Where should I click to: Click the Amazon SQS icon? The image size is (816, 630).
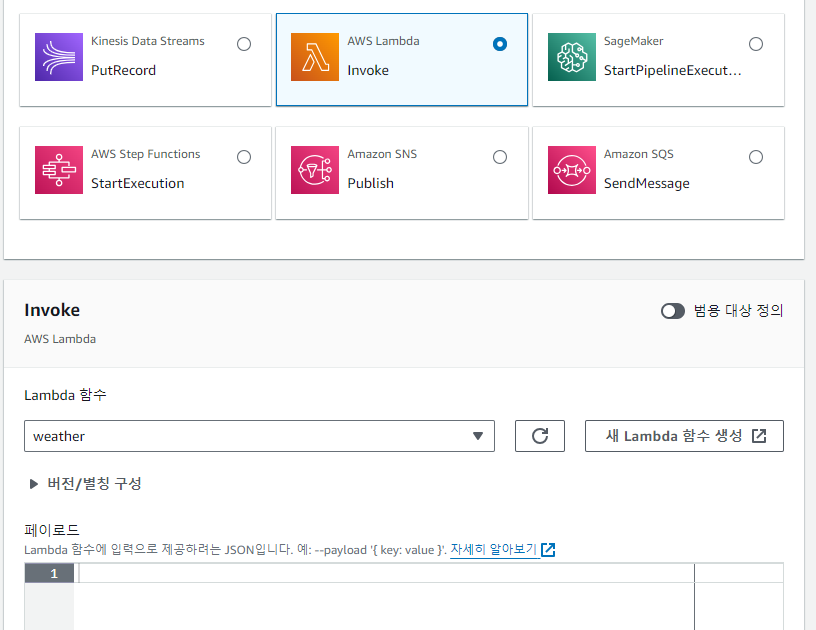pos(571,170)
